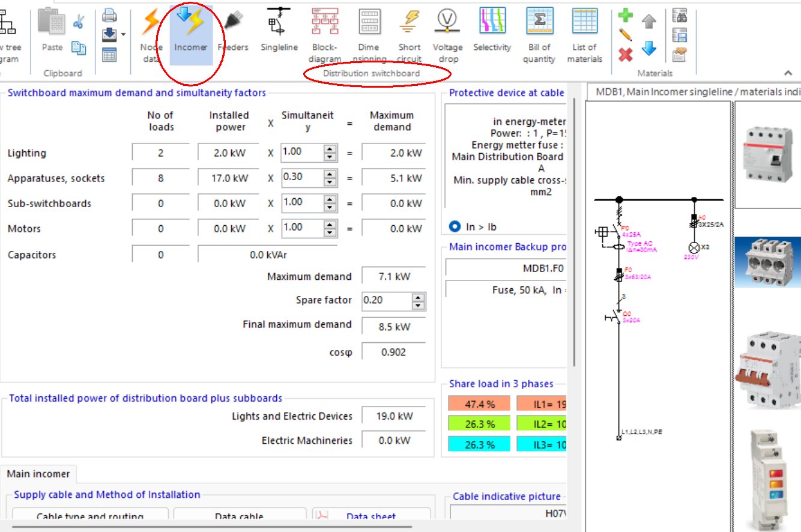Viewport: 801px width, 532px height.
Task: Delete a material using the red X icon
Action: [624, 54]
